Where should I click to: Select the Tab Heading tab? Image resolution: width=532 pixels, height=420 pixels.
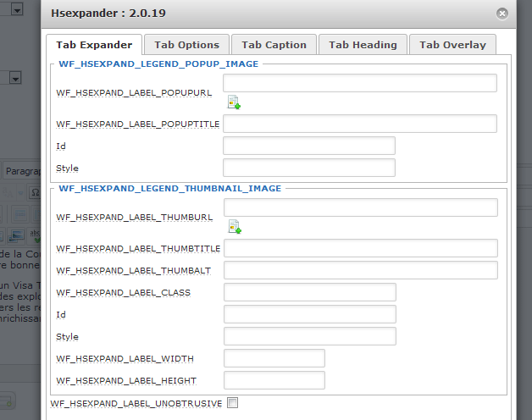(x=363, y=45)
